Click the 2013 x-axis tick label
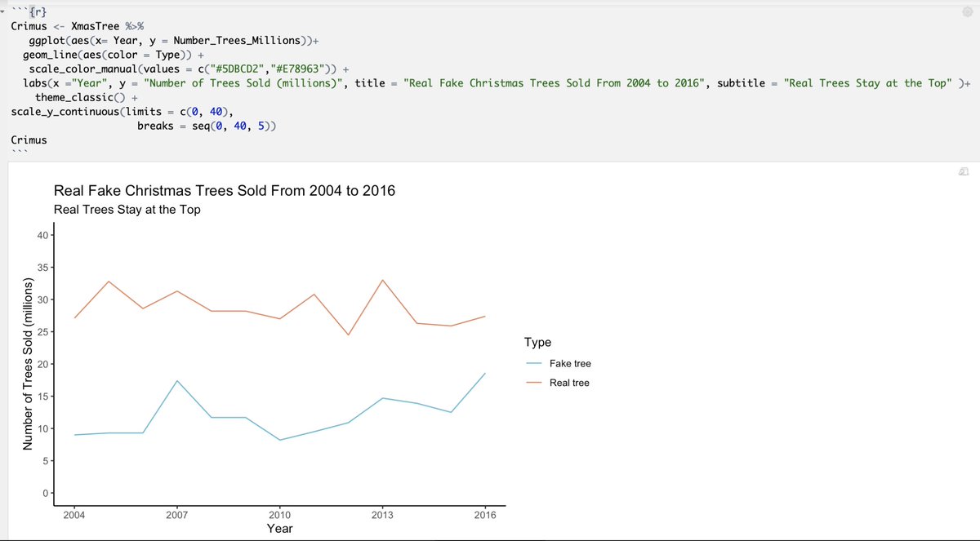The height and width of the screenshot is (541, 980). (x=382, y=514)
